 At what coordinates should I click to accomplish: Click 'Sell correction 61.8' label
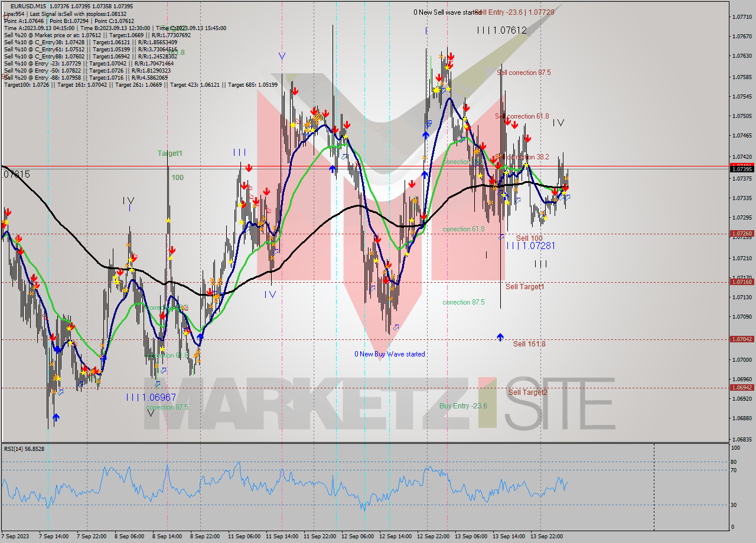click(x=522, y=116)
